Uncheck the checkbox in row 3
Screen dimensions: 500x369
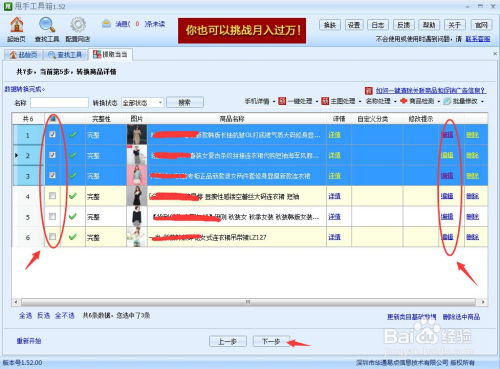[52, 175]
